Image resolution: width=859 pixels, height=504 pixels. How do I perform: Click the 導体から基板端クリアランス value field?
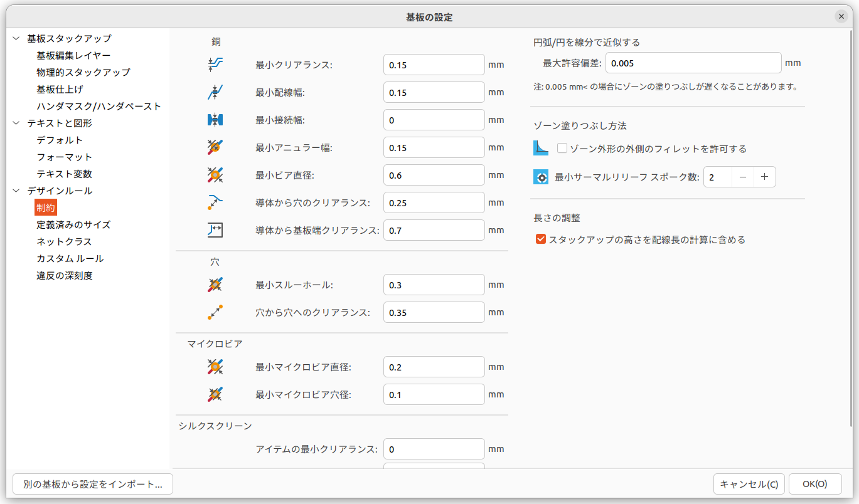point(434,230)
